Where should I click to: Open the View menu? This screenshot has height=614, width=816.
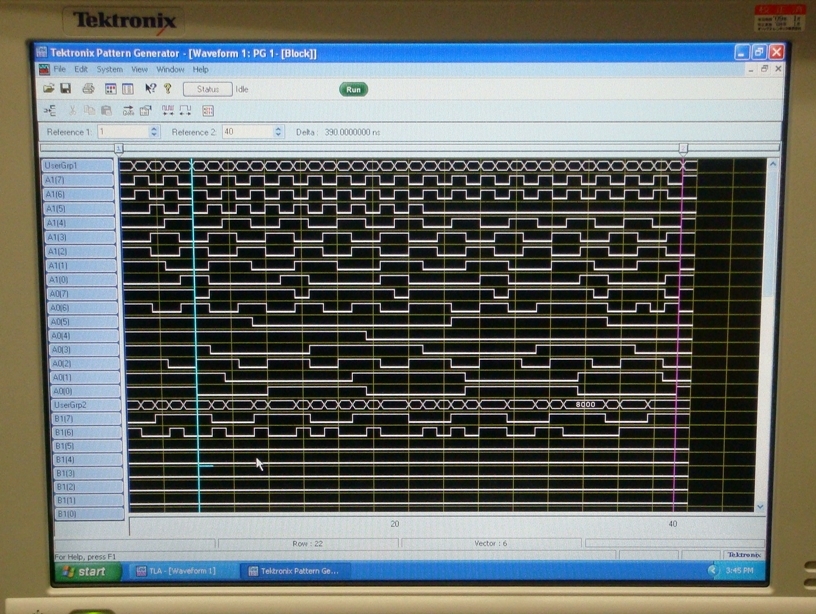pyautogui.click(x=139, y=69)
